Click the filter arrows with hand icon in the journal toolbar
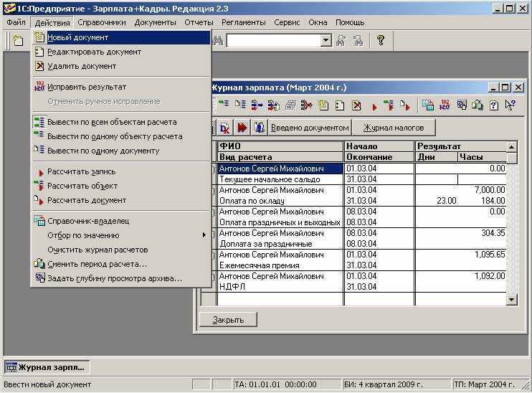 (273, 105)
